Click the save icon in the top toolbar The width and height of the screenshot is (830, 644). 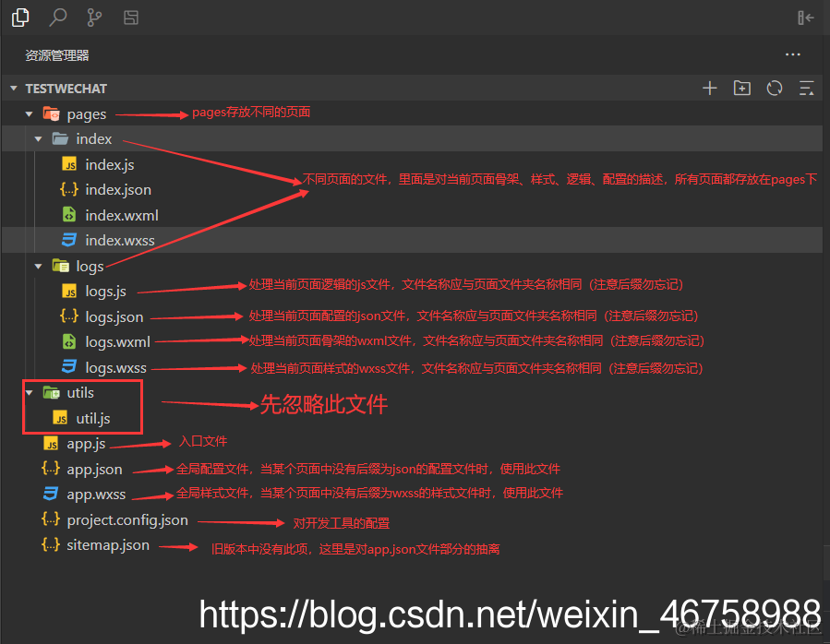129,17
